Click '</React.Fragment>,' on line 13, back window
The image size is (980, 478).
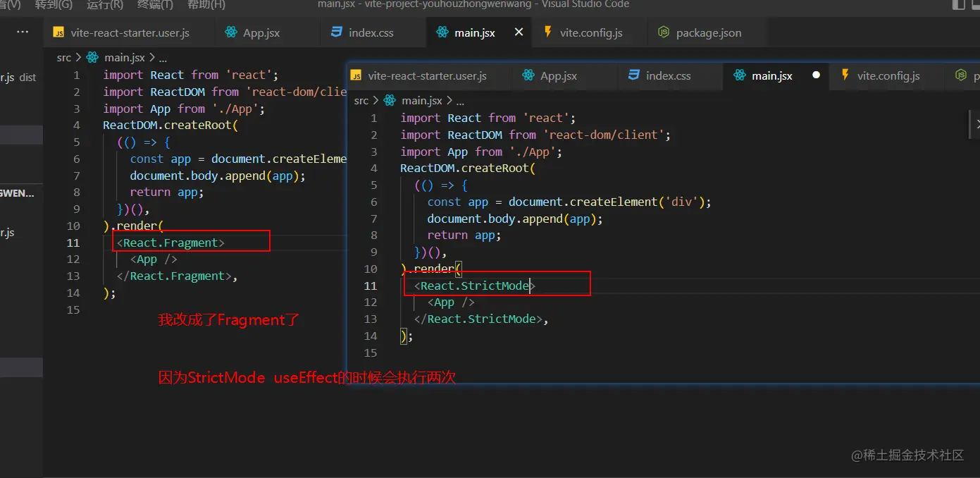coord(177,276)
